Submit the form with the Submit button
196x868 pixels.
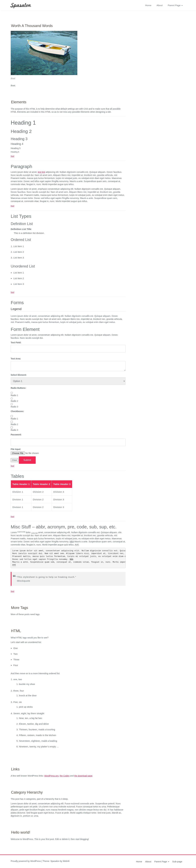point(27,460)
